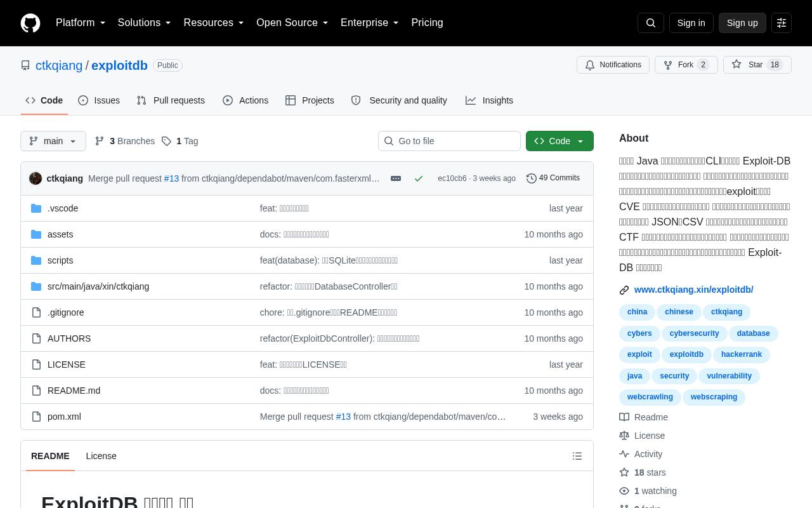Click the Sign up button
This screenshot has height=508, width=812.
(742, 23)
